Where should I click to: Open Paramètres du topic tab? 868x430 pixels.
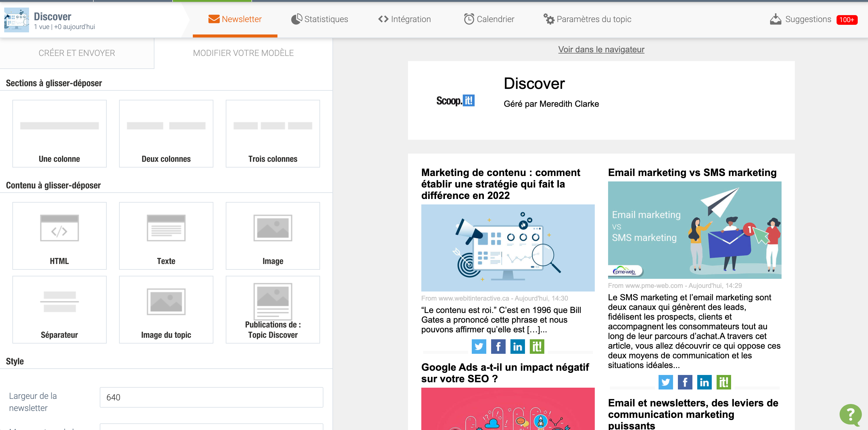[x=587, y=19]
